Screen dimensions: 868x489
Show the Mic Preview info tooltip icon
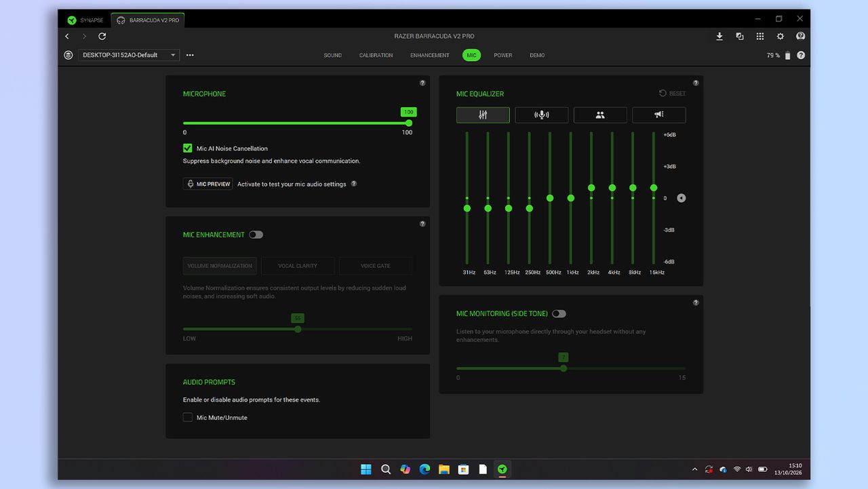point(354,184)
